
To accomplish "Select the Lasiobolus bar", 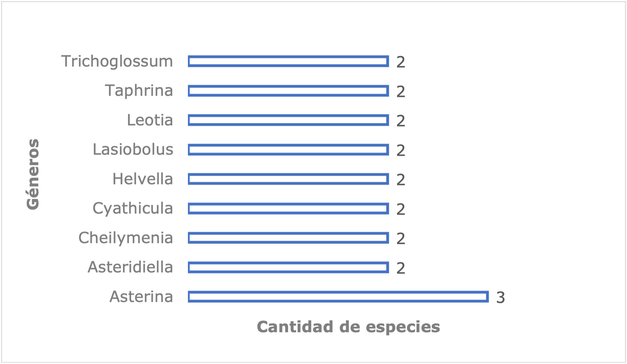I will [288, 150].
